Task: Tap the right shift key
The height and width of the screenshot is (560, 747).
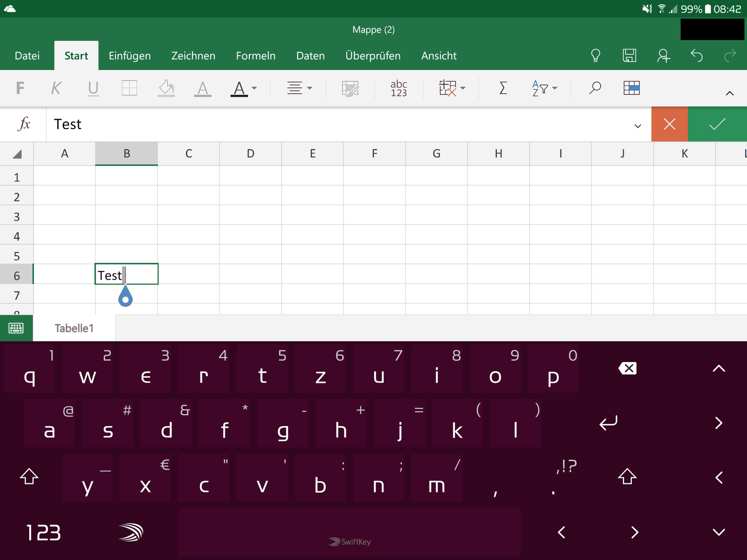Action: (x=627, y=476)
